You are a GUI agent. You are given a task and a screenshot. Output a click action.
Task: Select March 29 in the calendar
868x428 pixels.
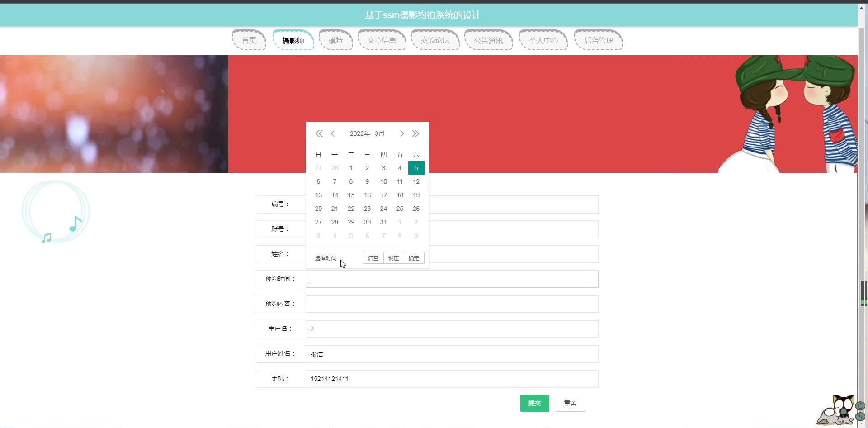(x=351, y=222)
